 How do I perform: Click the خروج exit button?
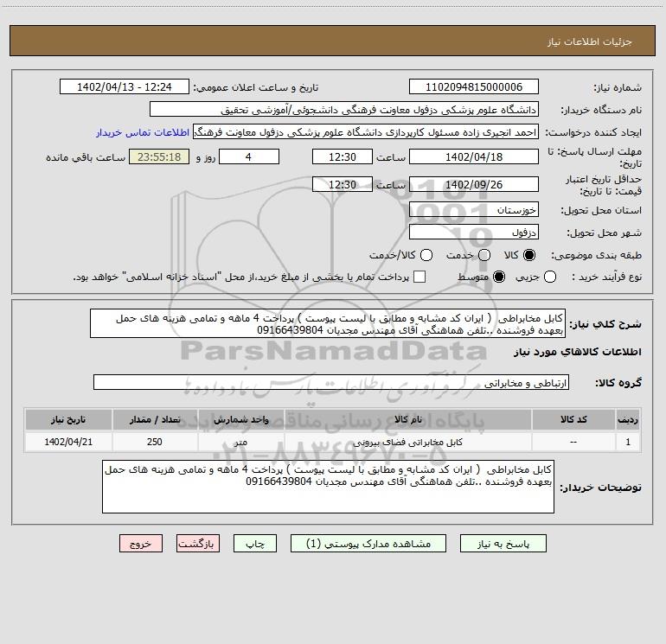click(x=141, y=544)
